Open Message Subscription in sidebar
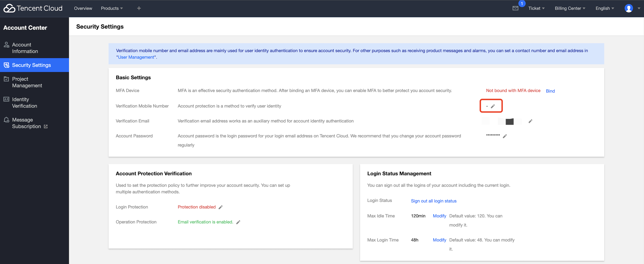 tap(34, 123)
